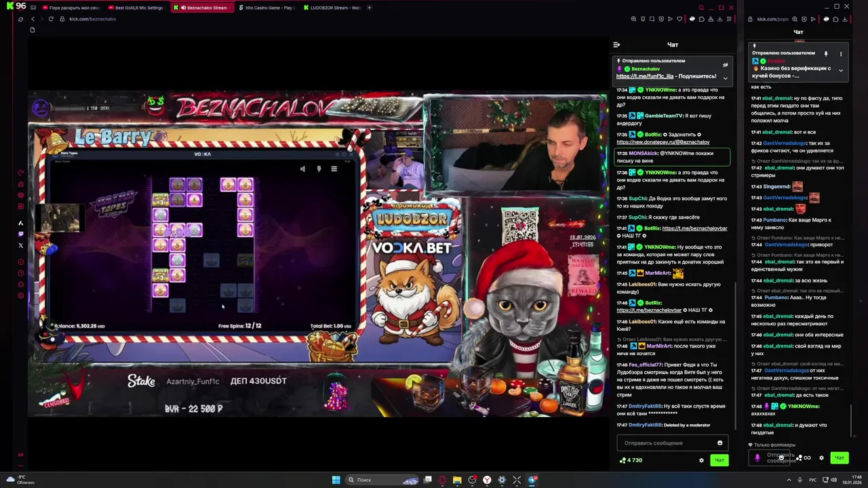Image resolution: width=868 pixels, height=488 pixels.
Task: Expand the pinned Beznachalov message
Action: coord(725,78)
